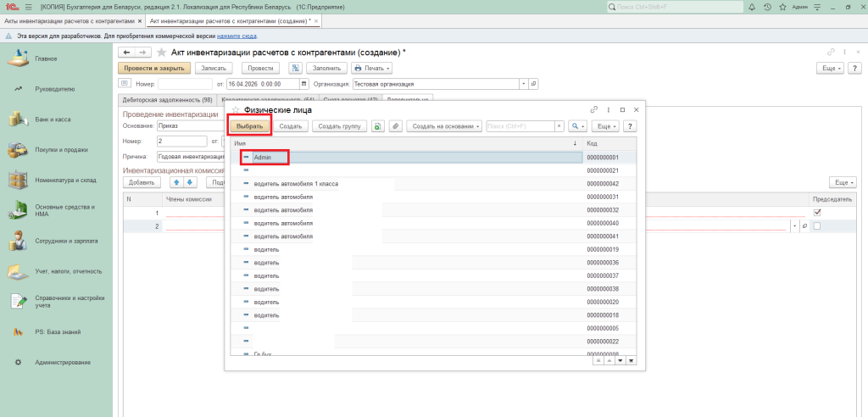Switch to Акты инвентаризации расчетов с контрагентами tab
The height and width of the screenshot is (417, 868).
point(68,20)
